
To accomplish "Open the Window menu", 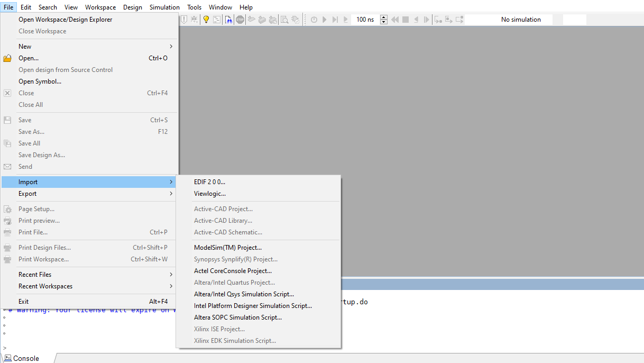I will click(x=220, y=7).
